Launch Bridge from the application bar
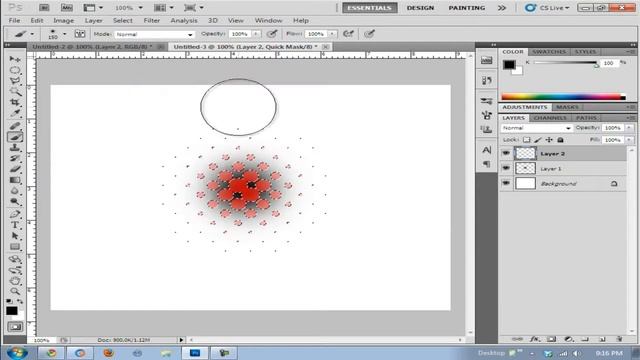Image resolution: width=640 pixels, height=360 pixels. coord(44,8)
